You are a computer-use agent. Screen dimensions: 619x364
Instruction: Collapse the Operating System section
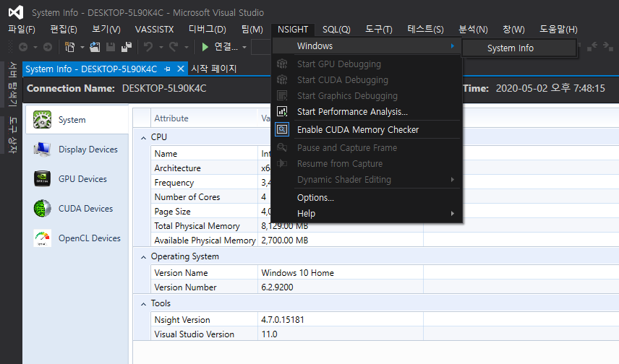click(143, 257)
